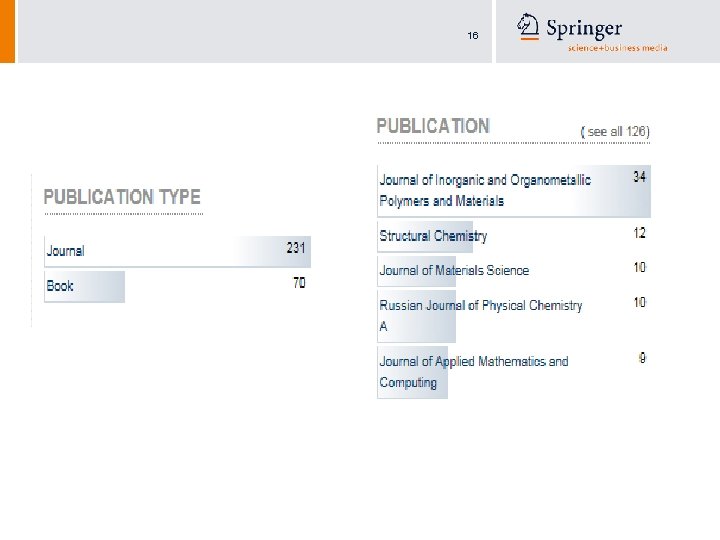The height and width of the screenshot is (540, 720).
Task: Open the 'see all 126' publications link
Action: click(617, 132)
